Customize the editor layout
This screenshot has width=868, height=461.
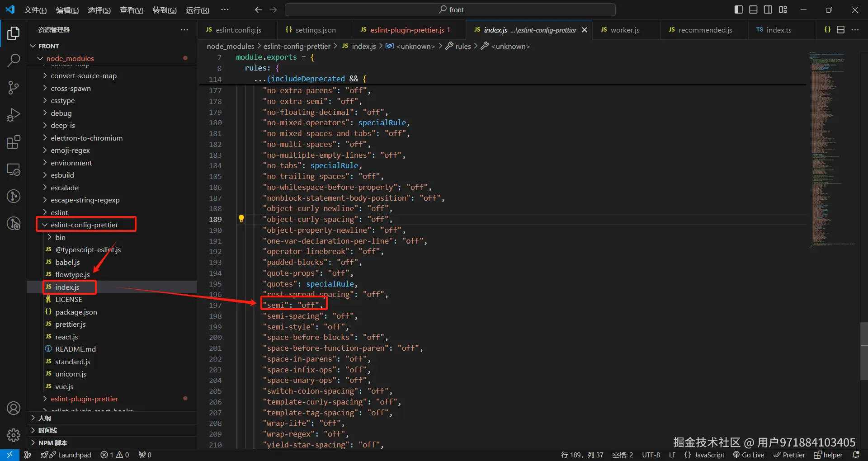[x=783, y=9]
